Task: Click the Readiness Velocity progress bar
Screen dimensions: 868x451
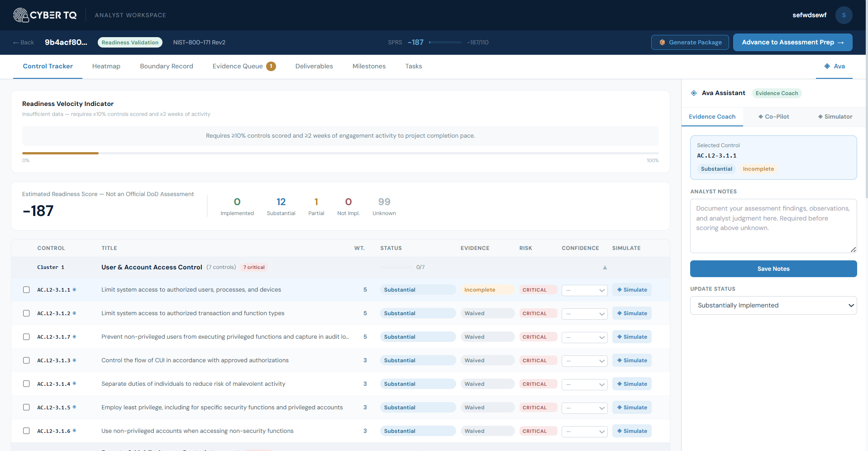Action: (x=340, y=153)
